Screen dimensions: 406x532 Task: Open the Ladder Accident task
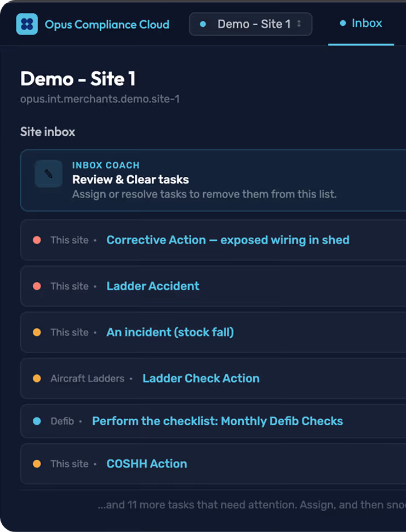pyautogui.click(x=153, y=286)
